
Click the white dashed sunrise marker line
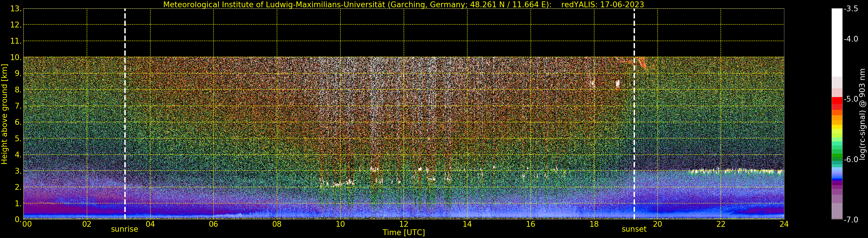pos(125,114)
